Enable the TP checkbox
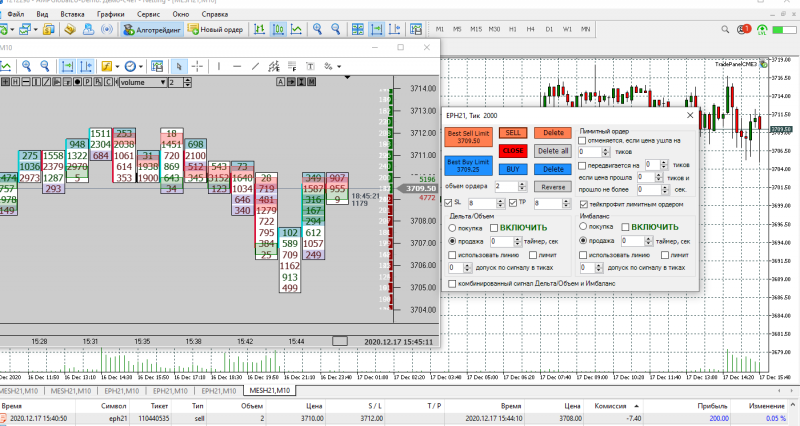 pyautogui.click(x=513, y=203)
